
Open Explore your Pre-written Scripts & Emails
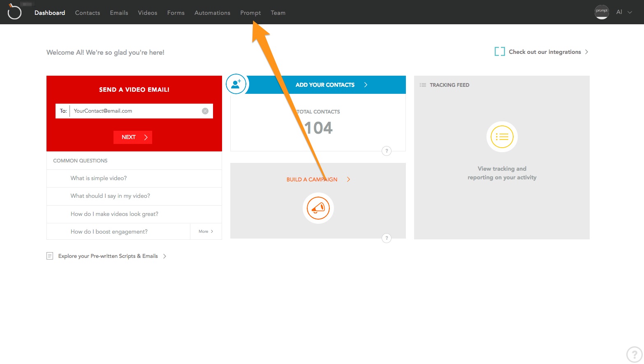[x=108, y=256]
